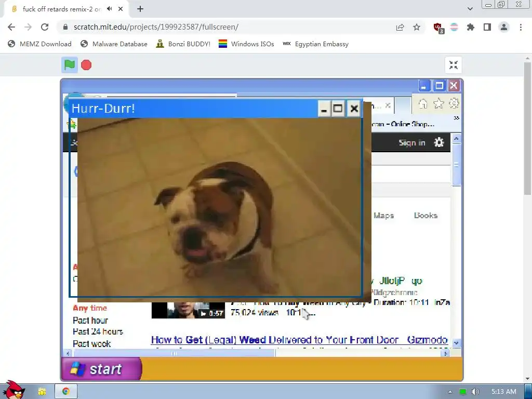The width and height of the screenshot is (532, 399).
Task: Open Malware Database bookmark
Action: (x=114, y=44)
